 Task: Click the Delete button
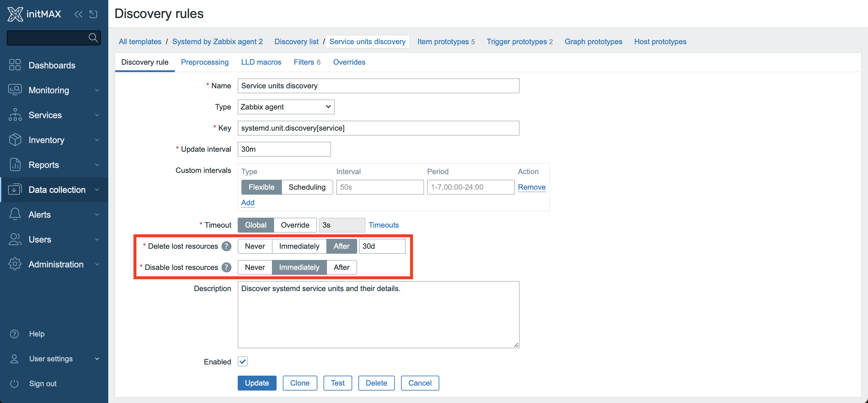[x=376, y=383]
